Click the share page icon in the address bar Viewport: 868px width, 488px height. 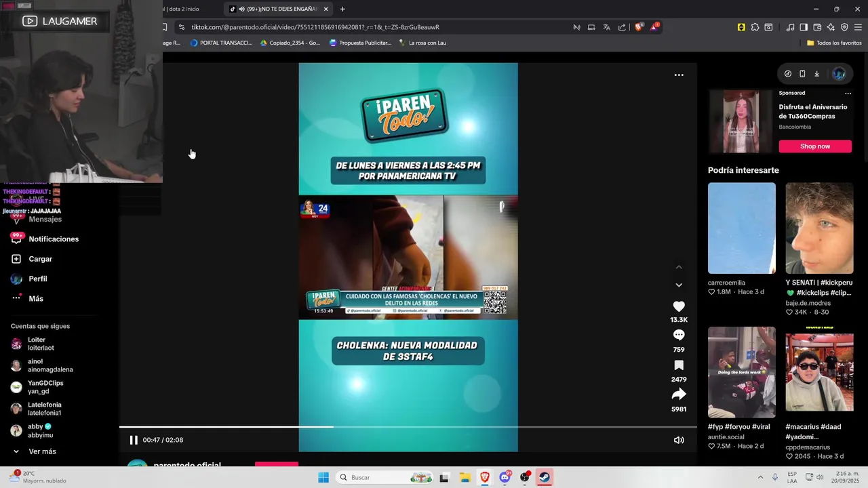tap(622, 27)
